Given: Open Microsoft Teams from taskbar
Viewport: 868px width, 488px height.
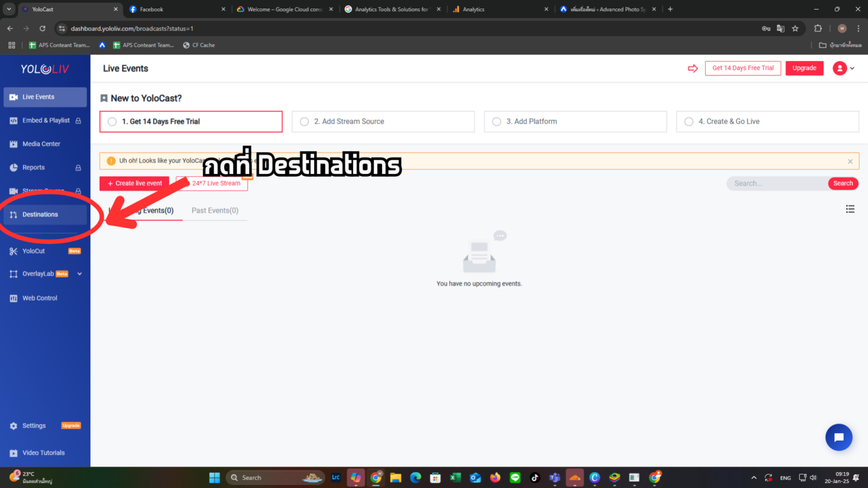Looking at the screenshot, I should [x=555, y=478].
